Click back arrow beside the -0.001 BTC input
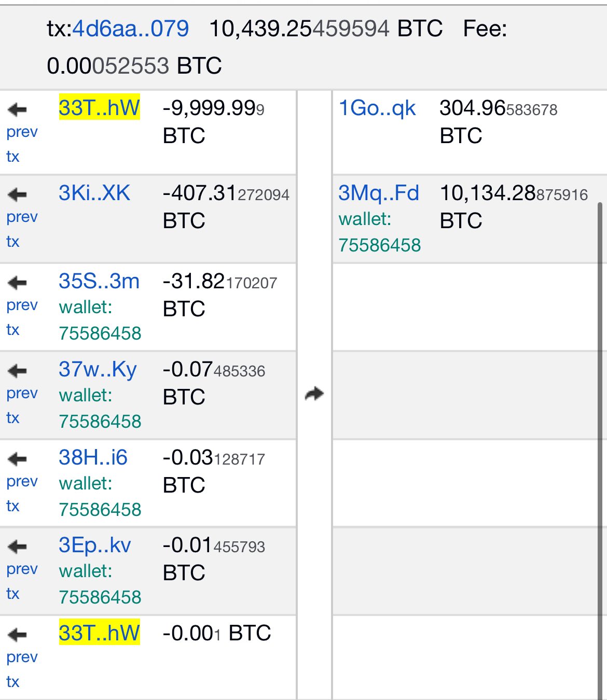 click(17, 635)
